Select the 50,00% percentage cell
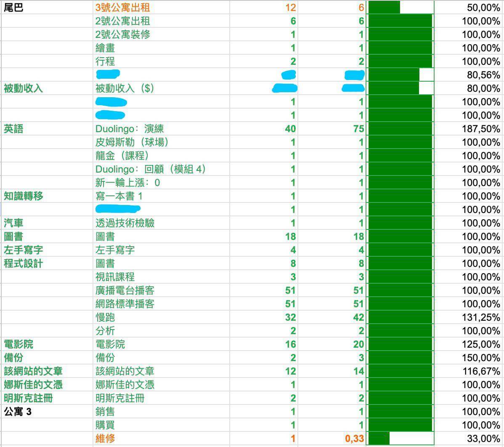This screenshot has height=447, width=504. pyautogui.click(x=468, y=8)
